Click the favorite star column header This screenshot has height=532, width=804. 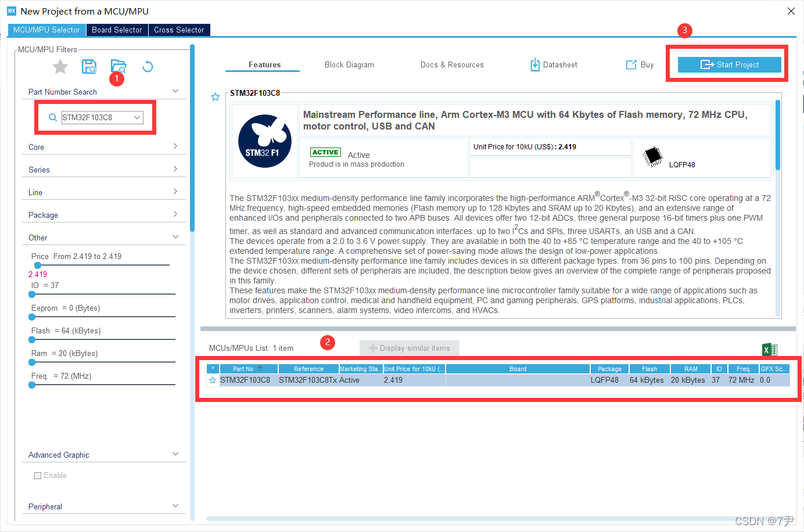pos(213,369)
